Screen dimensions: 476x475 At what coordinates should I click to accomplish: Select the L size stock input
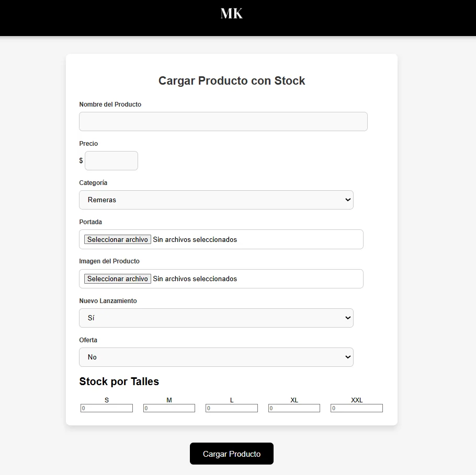point(232,408)
